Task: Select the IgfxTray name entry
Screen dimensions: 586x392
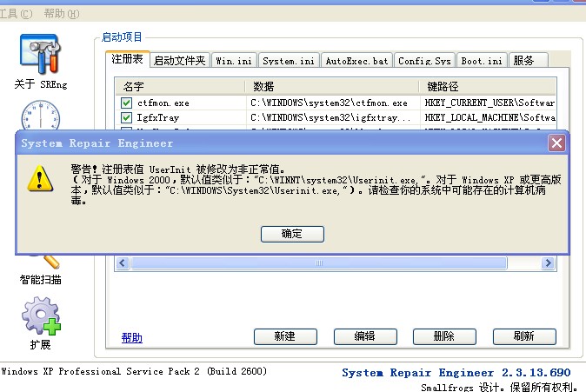Action: (157, 118)
